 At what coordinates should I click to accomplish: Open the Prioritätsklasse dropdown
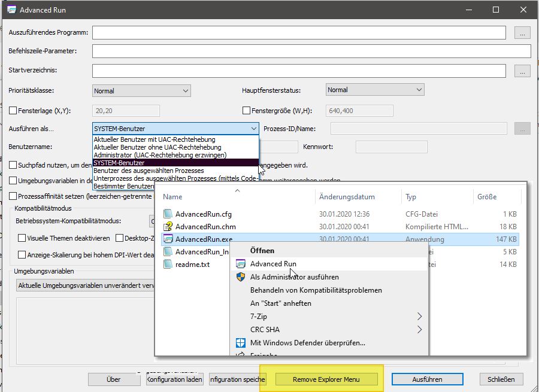coord(141,91)
